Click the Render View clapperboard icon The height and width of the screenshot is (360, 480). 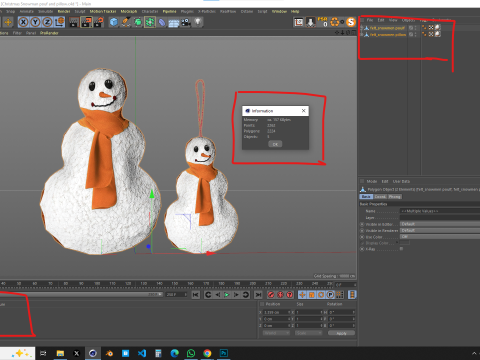click(74, 22)
